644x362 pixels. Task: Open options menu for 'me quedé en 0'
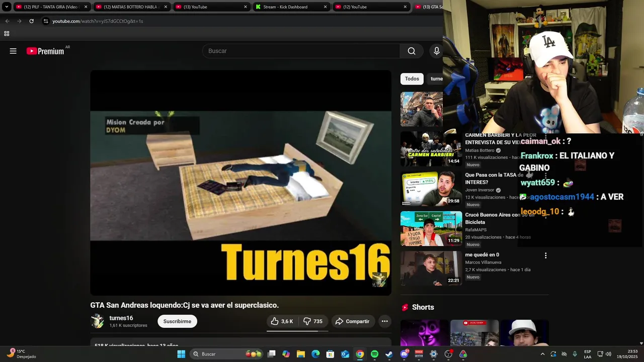pyautogui.click(x=545, y=255)
